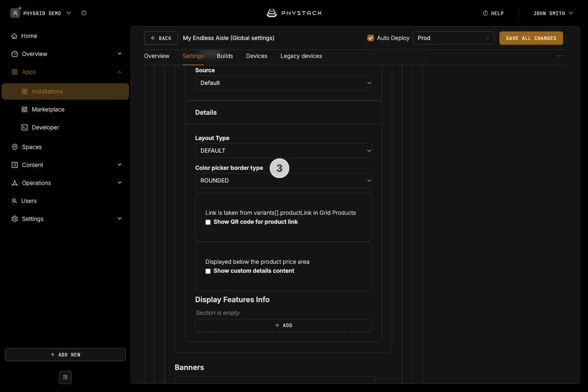Toggle the Auto Deploy checkbox
588x392 pixels.
371,38
